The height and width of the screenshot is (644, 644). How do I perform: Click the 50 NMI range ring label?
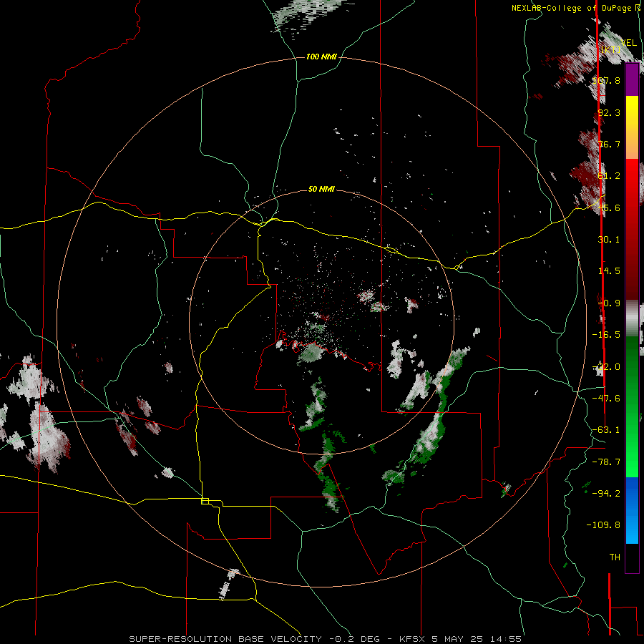point(321,190)
